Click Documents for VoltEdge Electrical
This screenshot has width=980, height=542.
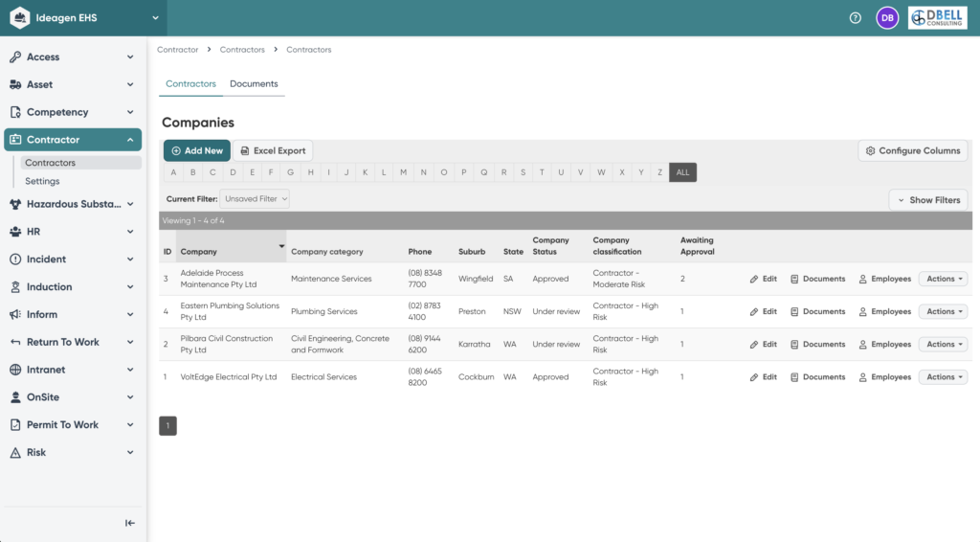coord(817,377)
